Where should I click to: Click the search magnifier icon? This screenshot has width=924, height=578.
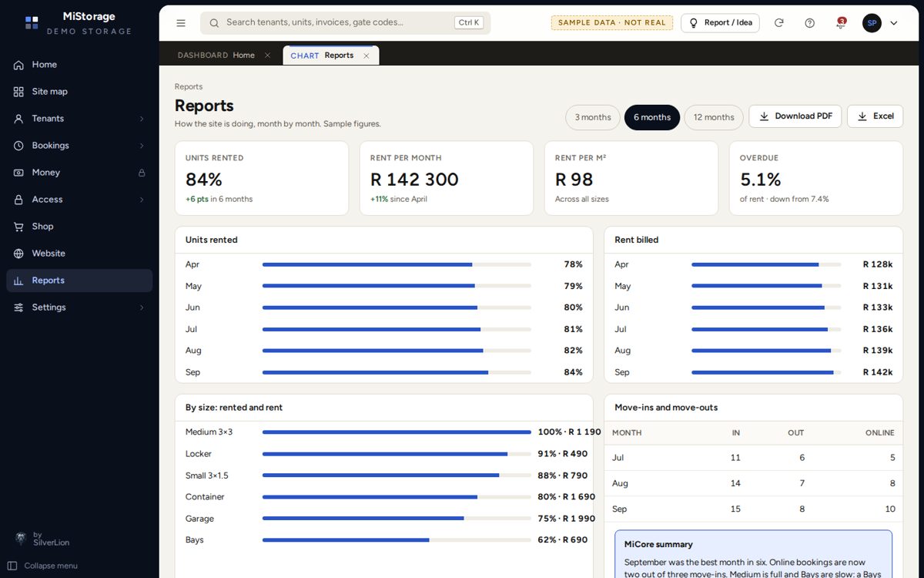[x=214, y=23]
